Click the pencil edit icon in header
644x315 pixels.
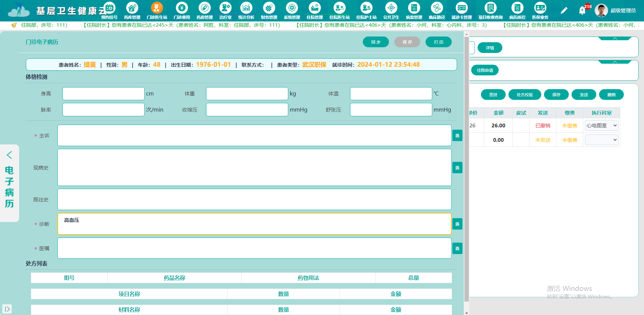[564, 11]
